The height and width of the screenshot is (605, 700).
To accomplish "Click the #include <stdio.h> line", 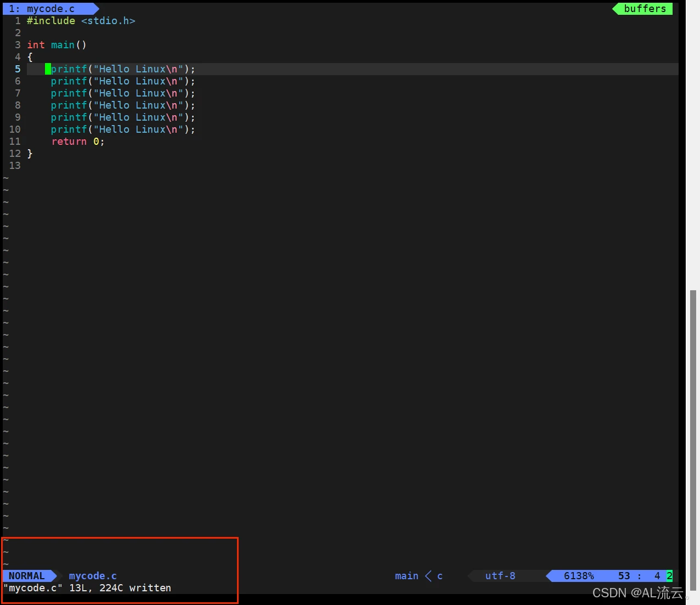I will coord(81,21).
